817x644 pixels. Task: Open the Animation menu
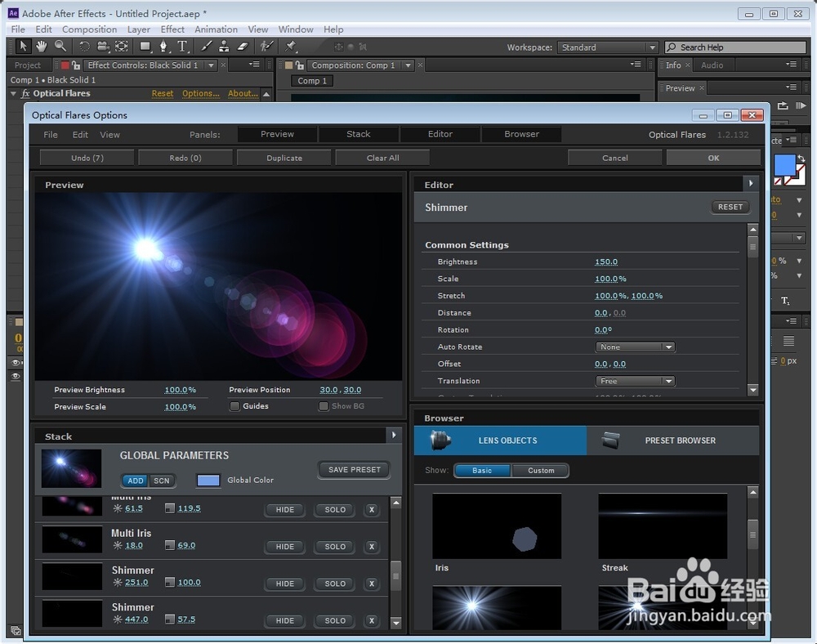[216, 29]
